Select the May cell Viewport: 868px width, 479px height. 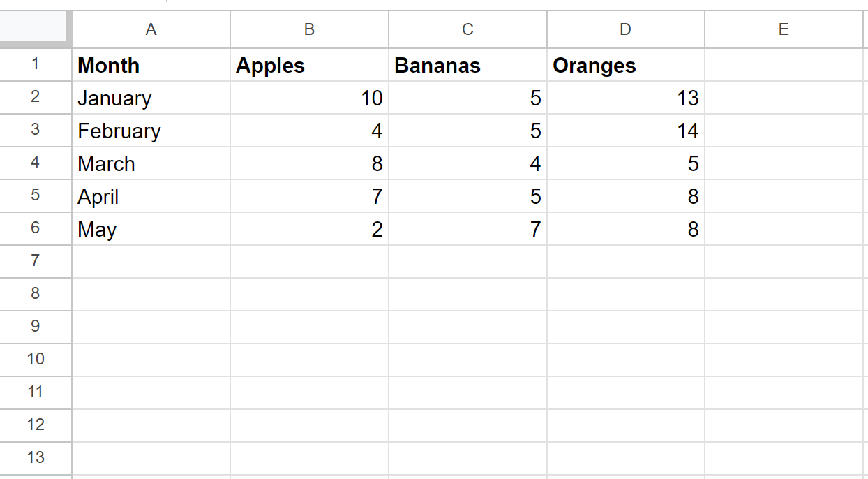tap(151, 229)
